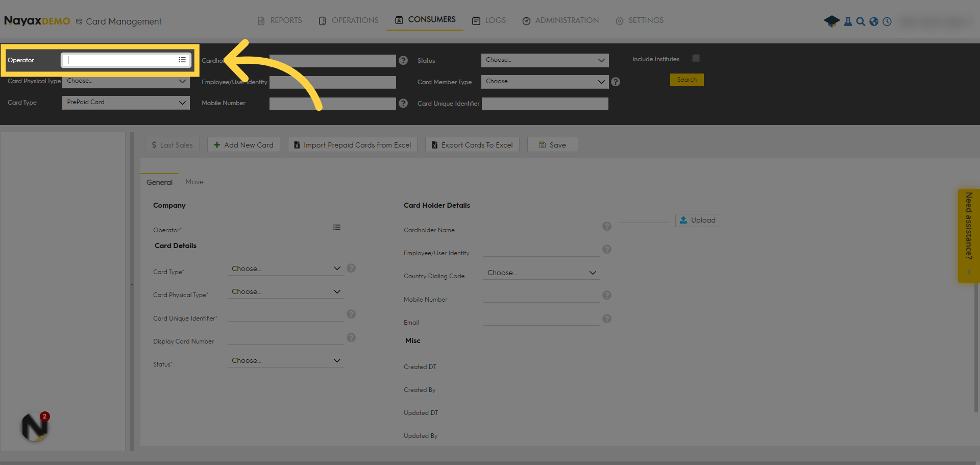Focus the Email input field
The width and height of the screenshot is (980, 465).
point(542,320)
